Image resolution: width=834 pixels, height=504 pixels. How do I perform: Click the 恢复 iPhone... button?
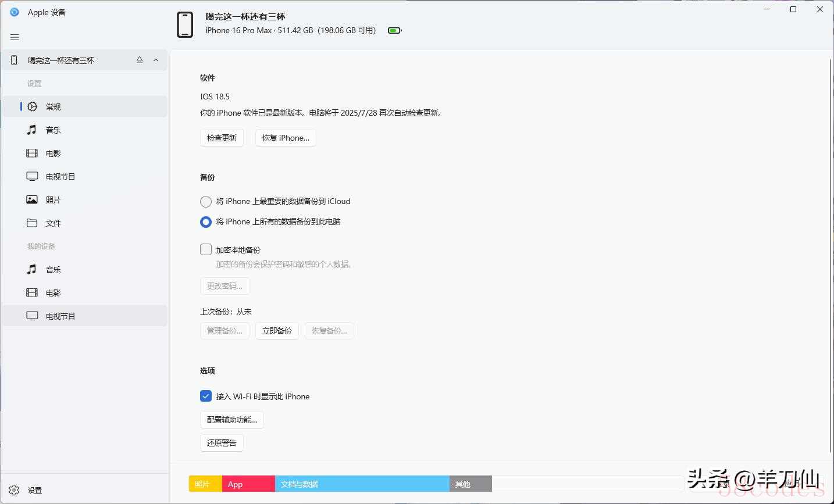coord(286,138)
